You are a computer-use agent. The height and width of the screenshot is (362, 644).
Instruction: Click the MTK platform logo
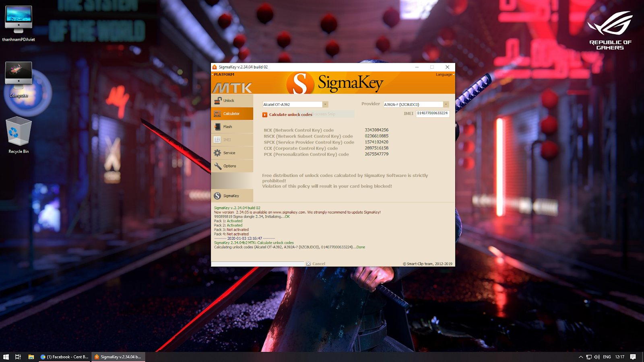[x=232, y=88]
